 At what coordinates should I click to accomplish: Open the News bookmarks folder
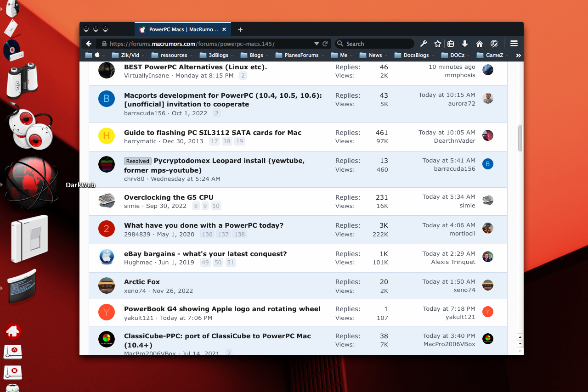pos(374,55)
